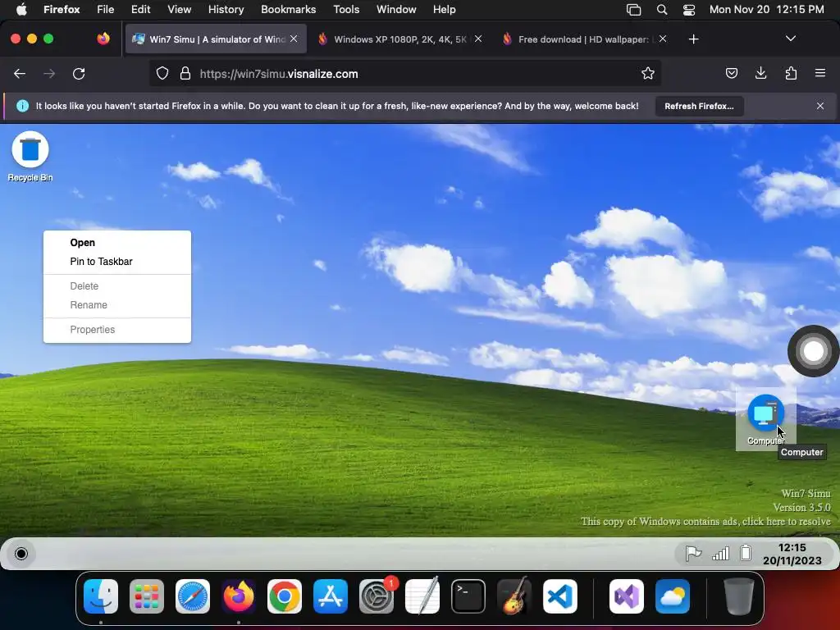This screenshot has height=630, width=840.
Task: Open Control Center in menu bar
Action: point(689,10)
